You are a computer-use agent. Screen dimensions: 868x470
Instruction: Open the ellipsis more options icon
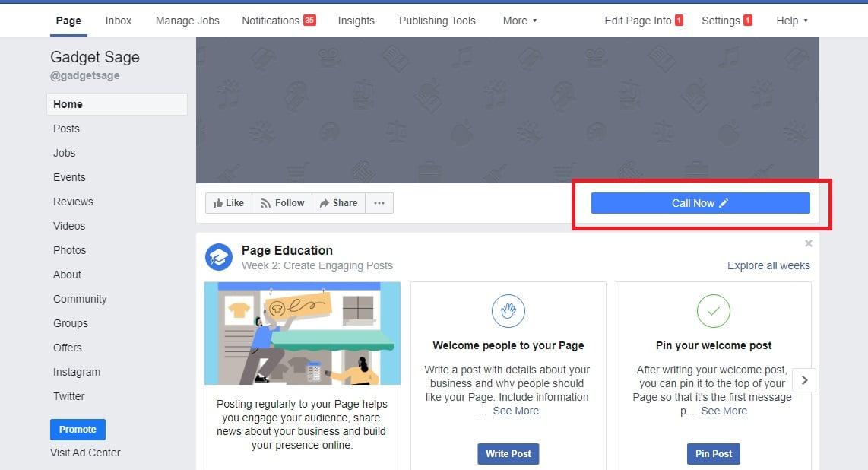tap(379, 202)
